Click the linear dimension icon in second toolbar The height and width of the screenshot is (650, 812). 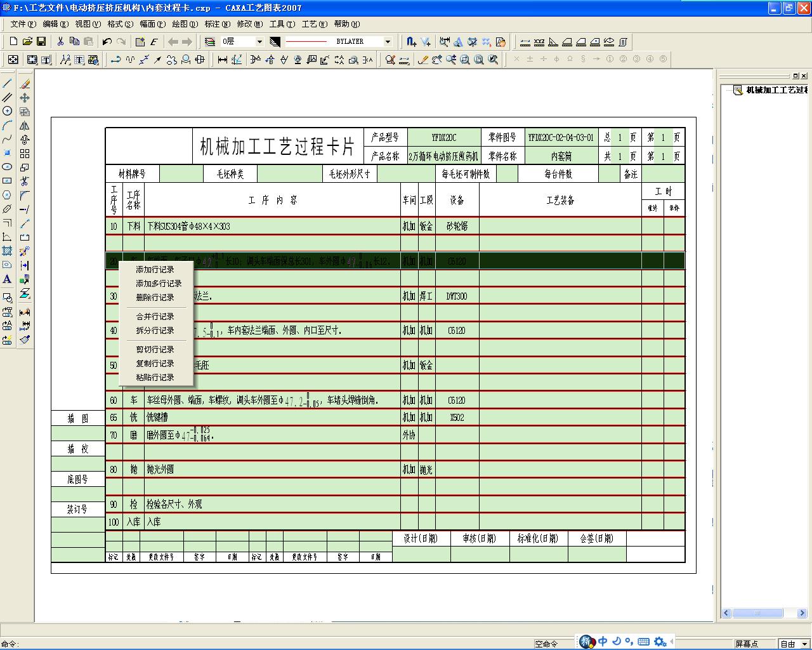click(223, 60)
